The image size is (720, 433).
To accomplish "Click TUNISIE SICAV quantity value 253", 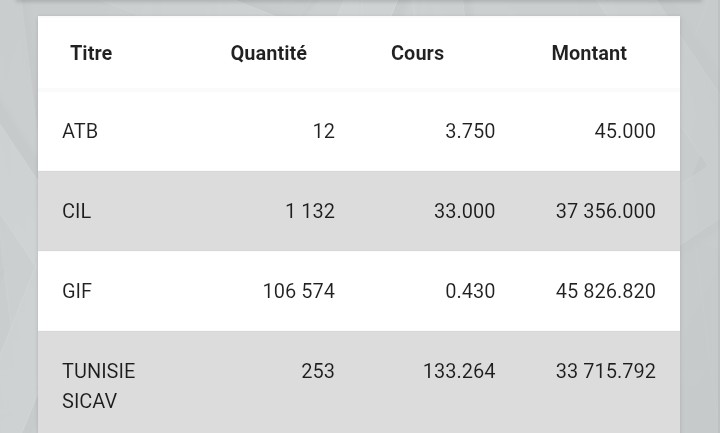I will coord(317,371).
